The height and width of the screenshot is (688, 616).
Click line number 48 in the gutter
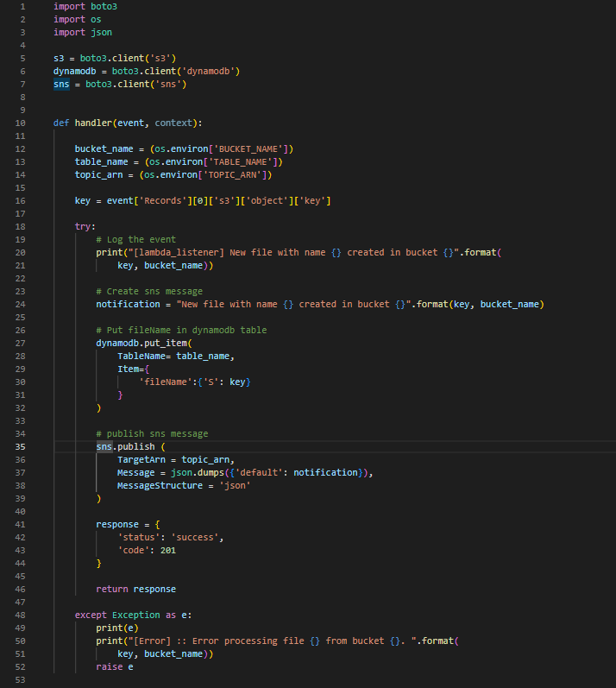pyautogui.click(x=20, y=615)
